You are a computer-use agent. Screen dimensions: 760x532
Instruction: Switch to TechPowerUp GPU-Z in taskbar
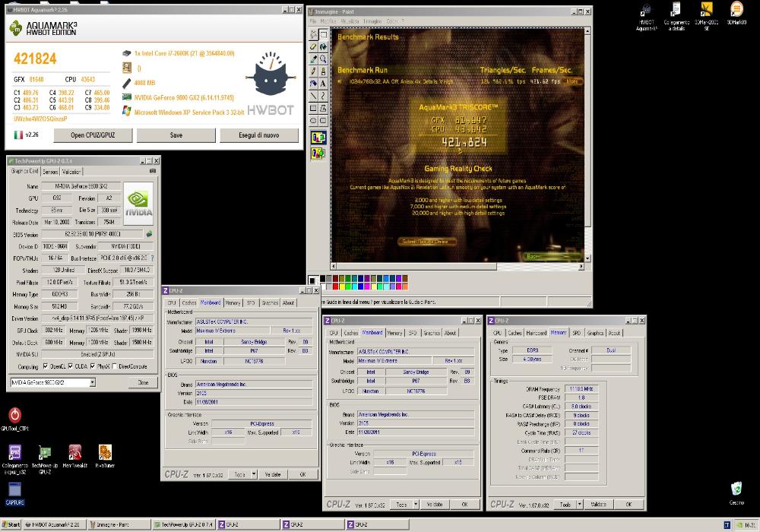[x=183, y=524]
